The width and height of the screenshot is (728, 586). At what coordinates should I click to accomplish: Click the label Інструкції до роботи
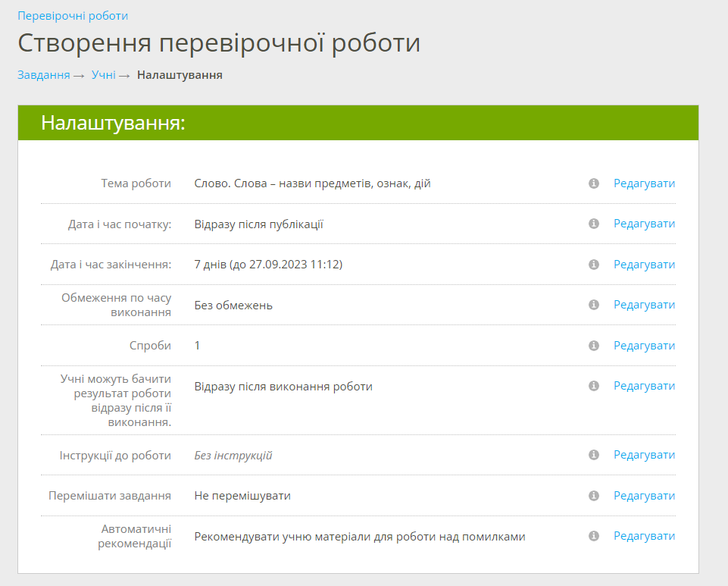[x=115, y=456]
